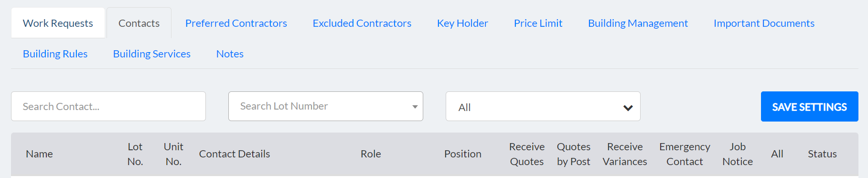
Task: View the Building Management tab
Action: [x=638, y=23]
